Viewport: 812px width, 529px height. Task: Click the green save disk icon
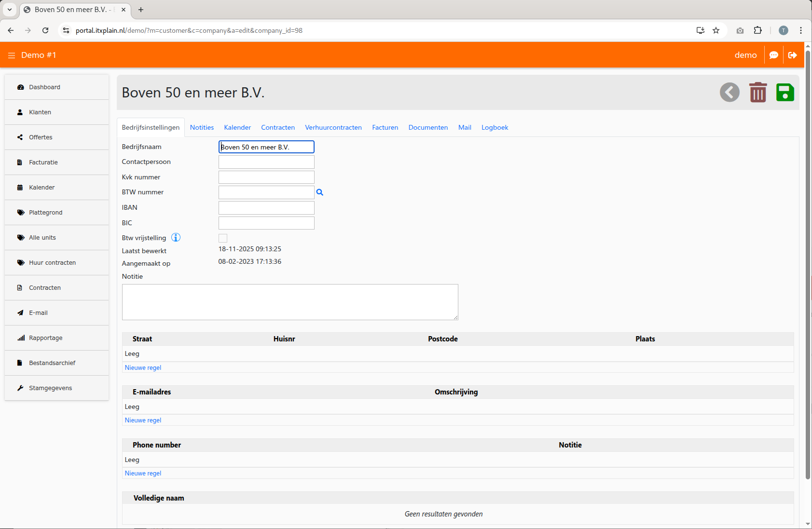tap(784, 92)
